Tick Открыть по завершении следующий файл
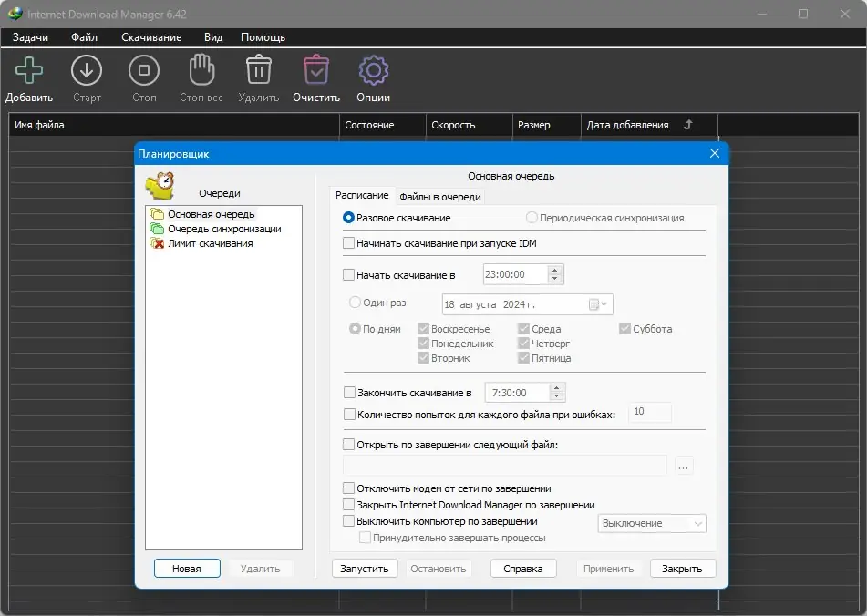Image resolution: width=867 pixels, height=616 pixels. [348, 444]
